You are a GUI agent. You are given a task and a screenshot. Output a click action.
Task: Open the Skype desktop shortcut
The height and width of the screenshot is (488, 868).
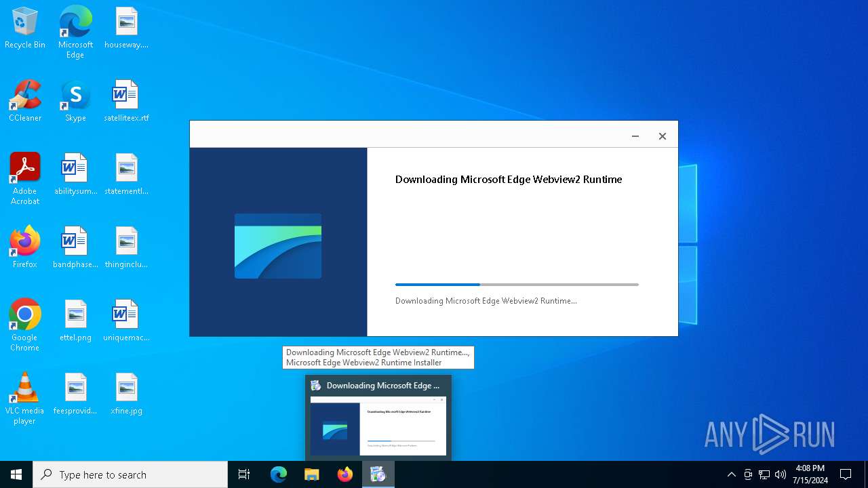[75, 102]
